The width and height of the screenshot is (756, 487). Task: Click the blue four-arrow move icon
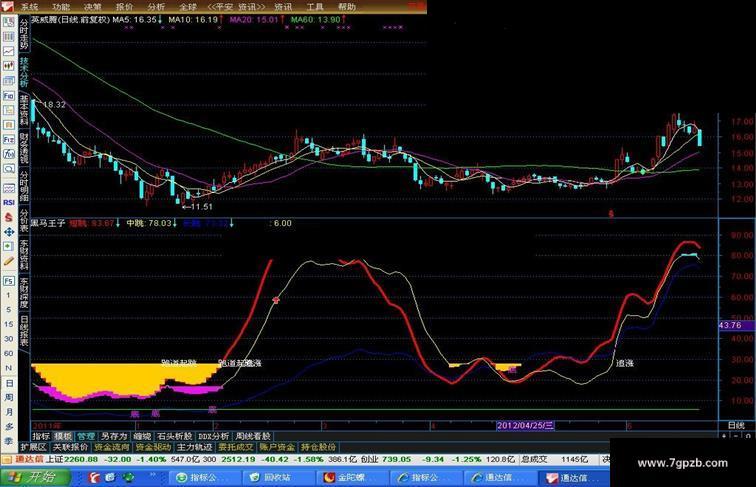tap(9, 232)
